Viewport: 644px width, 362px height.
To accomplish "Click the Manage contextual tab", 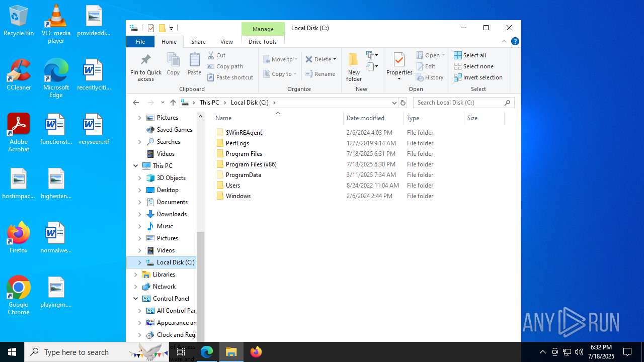I will tap(263, 29).
